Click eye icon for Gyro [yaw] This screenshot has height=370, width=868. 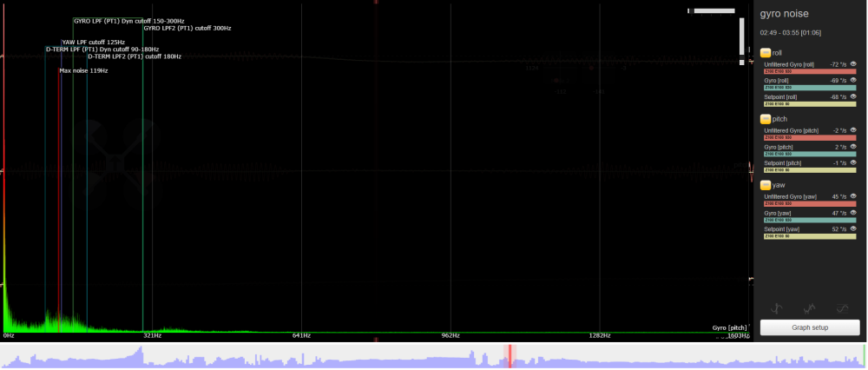tap(853, 212)
